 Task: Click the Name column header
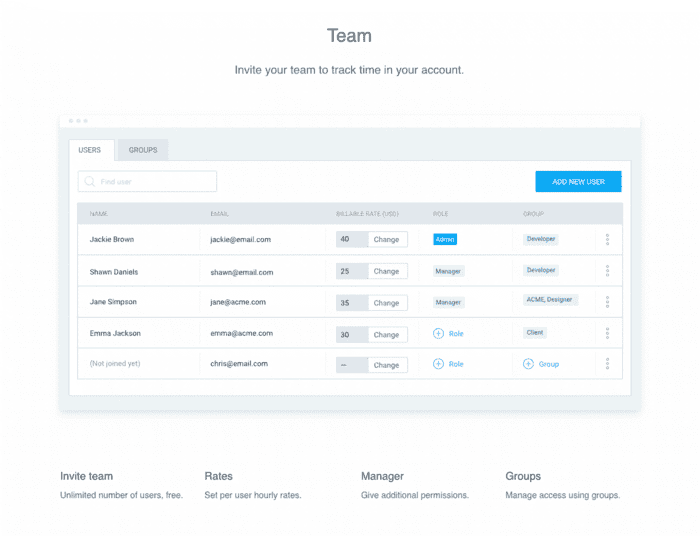pyautogui.click(x=99, y=214)
